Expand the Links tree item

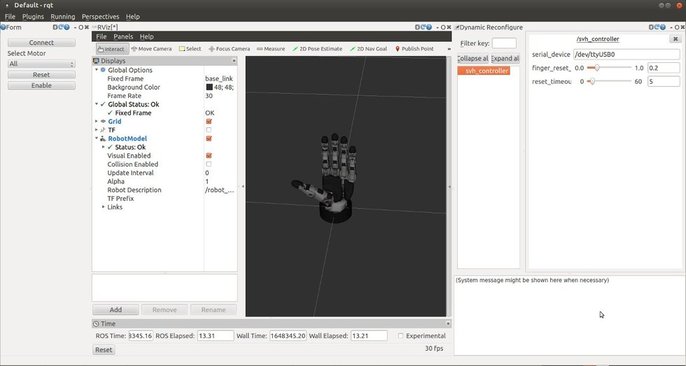(103, 207)
